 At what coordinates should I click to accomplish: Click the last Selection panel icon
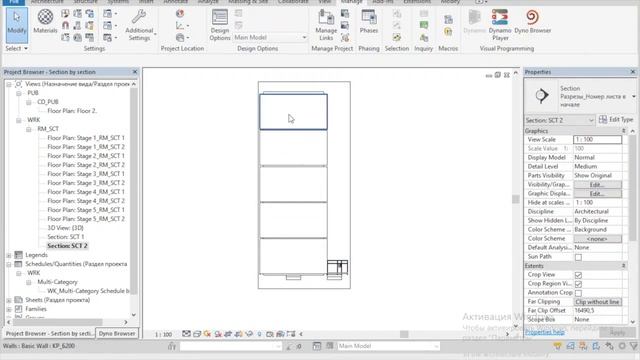pyautogui.click(x=397, y=38)
